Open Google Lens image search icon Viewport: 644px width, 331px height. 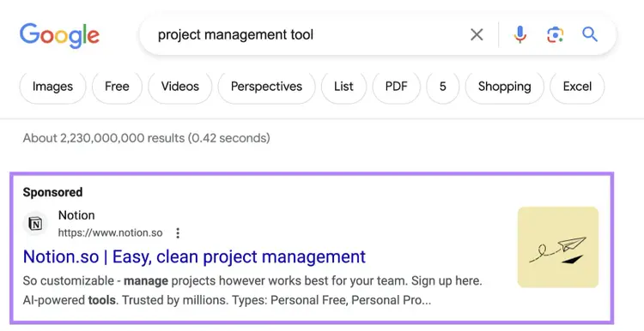555,35
